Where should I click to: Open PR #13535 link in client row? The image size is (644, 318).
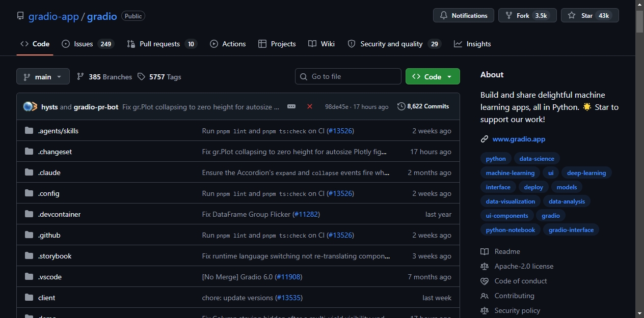289,298
